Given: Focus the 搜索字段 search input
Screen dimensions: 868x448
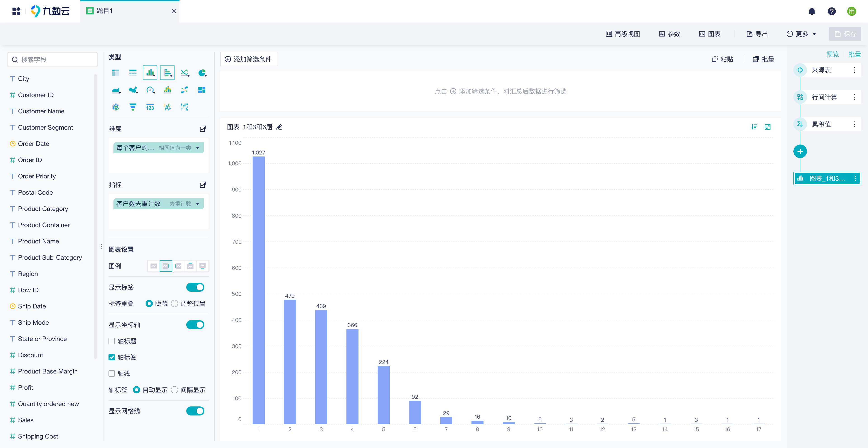Looking at the screenshot, I should point(53,60).
